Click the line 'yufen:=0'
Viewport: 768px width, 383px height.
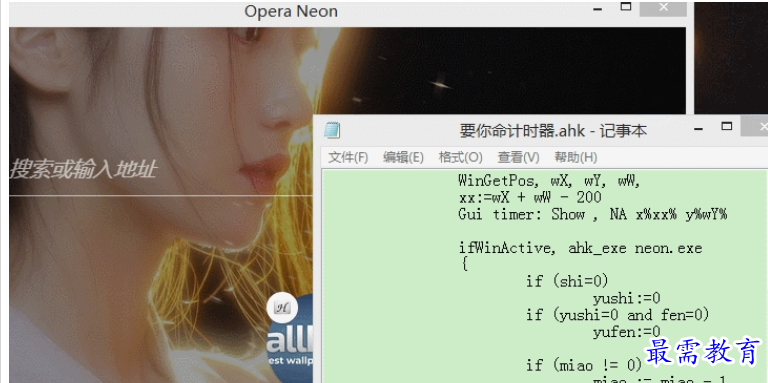point(626,332)
